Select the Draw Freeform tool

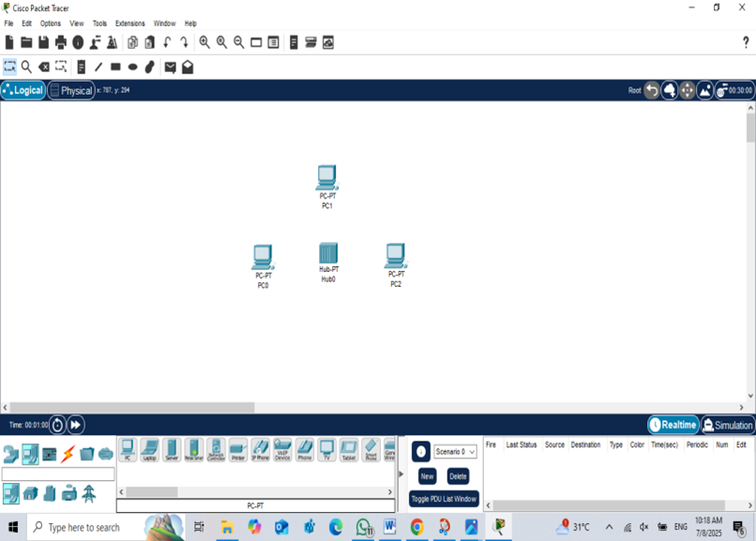[x=150, y=67]
